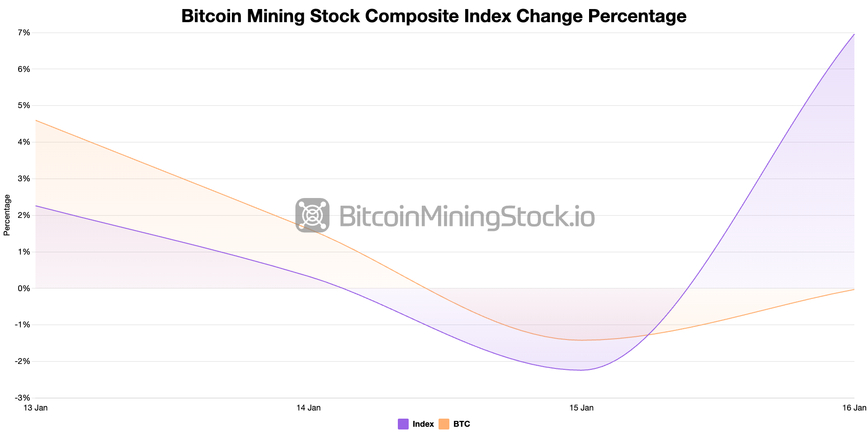This screenshot has height=434, width=868.
Task: Click the orange BTC legend swatch
Action: [x=444, y=424]
